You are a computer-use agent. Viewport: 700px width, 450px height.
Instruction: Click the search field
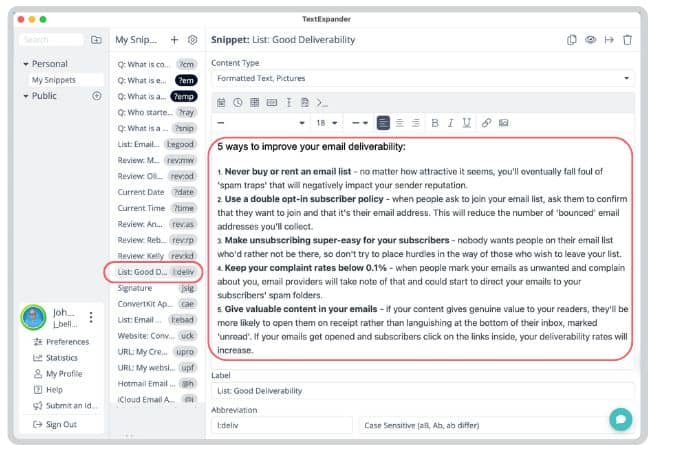click(x=51, y=40)
